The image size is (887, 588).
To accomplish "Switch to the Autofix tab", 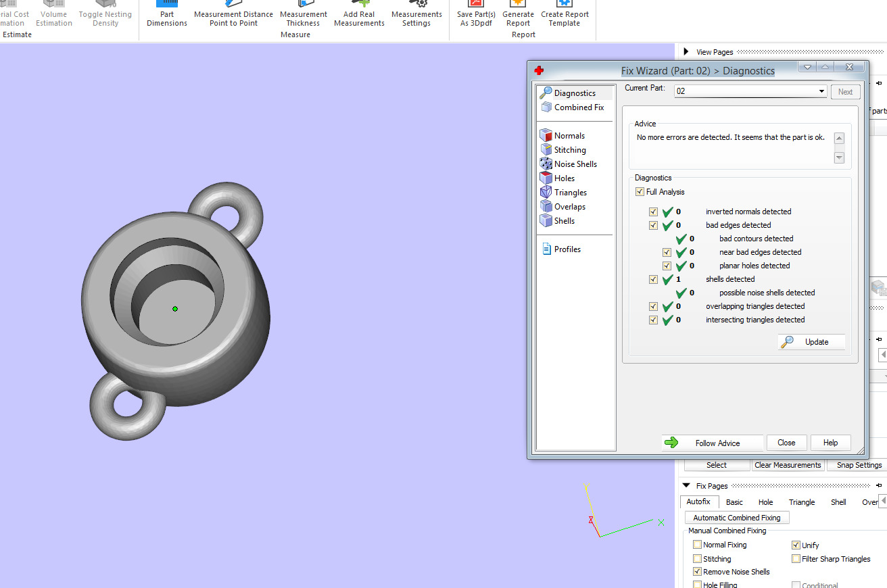I will tap(698, 502).
